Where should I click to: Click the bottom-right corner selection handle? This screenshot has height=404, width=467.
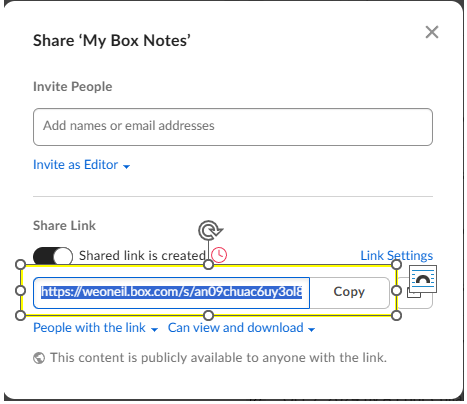(396, 315)
